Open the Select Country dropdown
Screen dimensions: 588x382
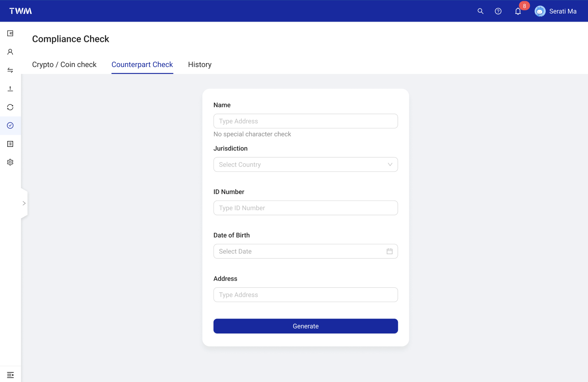pyautogui.click(x=306, y=164)
